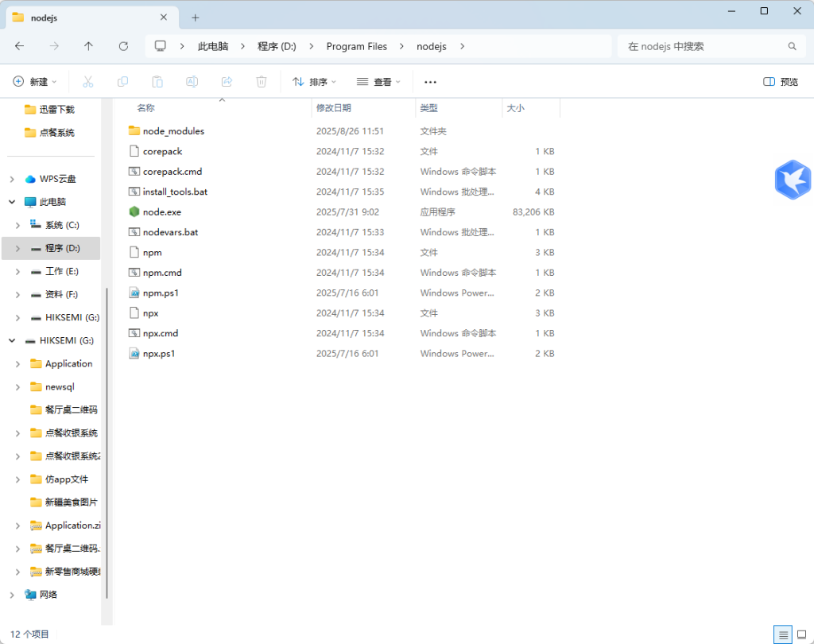Click Program Files breadcrumb

tap(357, 46)
